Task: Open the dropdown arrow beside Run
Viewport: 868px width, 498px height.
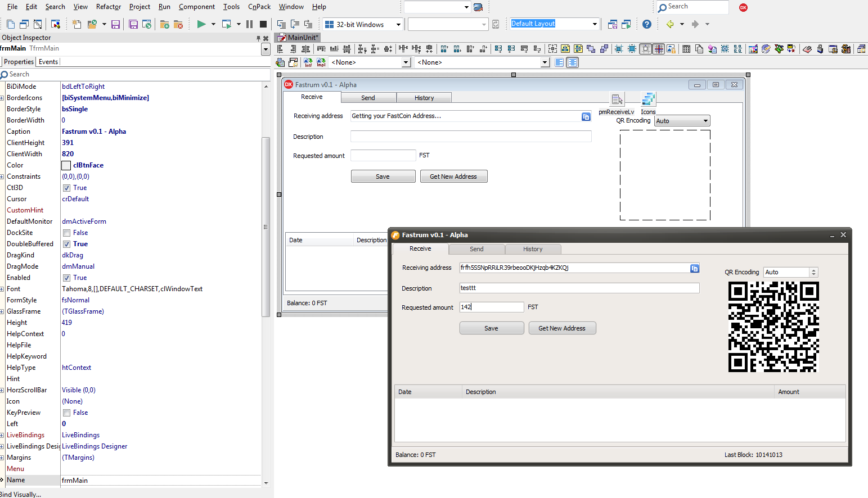Action: click(213, 24)
